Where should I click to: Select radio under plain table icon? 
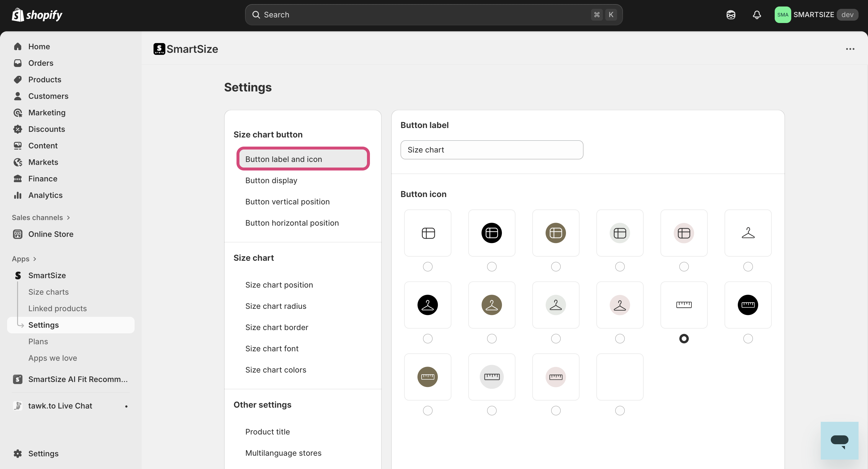427,267
